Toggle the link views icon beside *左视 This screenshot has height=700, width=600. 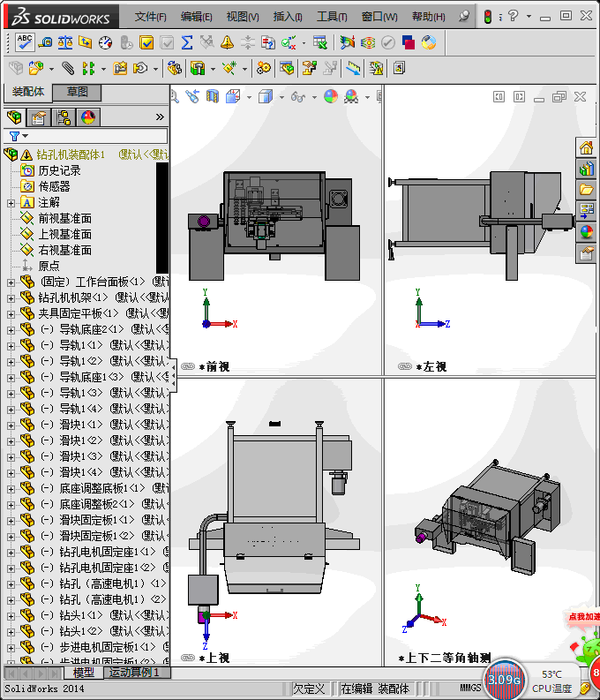tap(405, 366)
